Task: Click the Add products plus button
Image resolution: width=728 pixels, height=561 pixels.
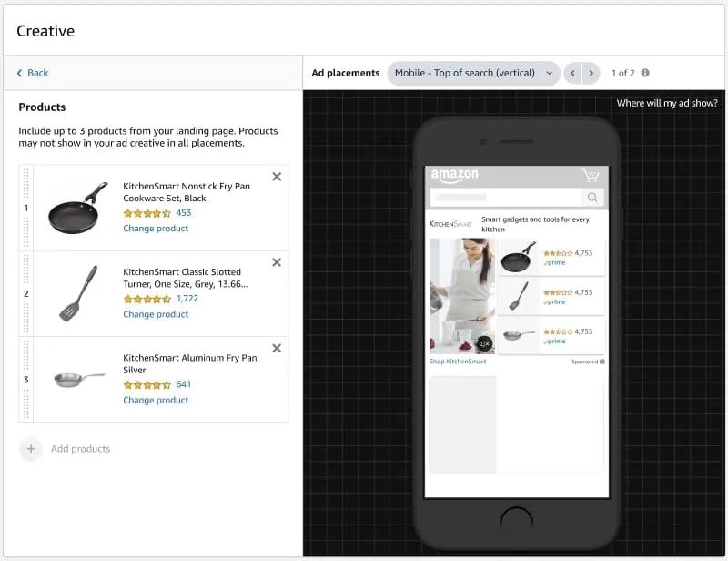Action: pyautogui.click(x=31, y=449)
